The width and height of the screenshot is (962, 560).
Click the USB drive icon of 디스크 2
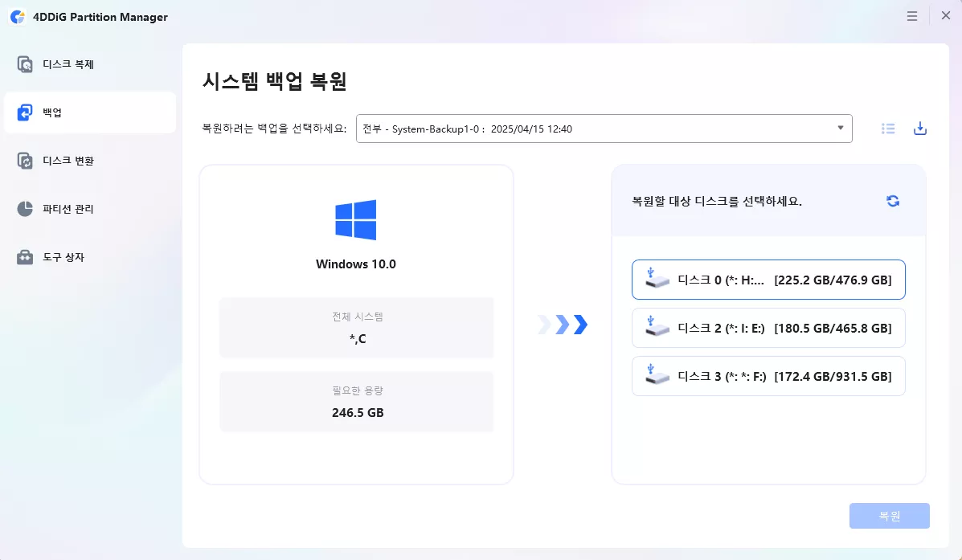657,327
